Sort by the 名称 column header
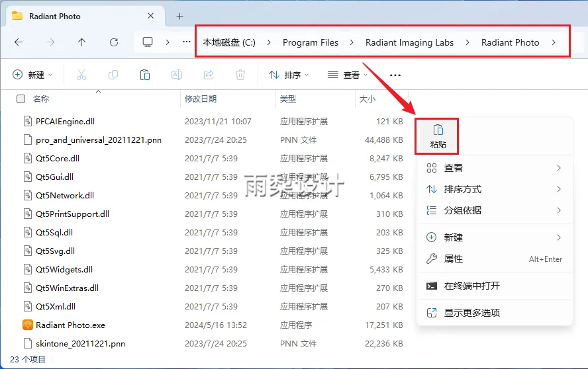Image resolution: width=588 pixels, height=369 pixels. tap(41, 99)
